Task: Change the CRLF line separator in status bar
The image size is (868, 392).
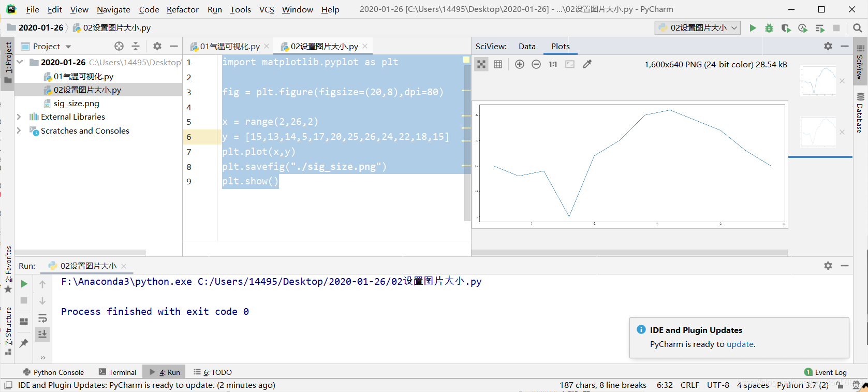Action: 689,385
